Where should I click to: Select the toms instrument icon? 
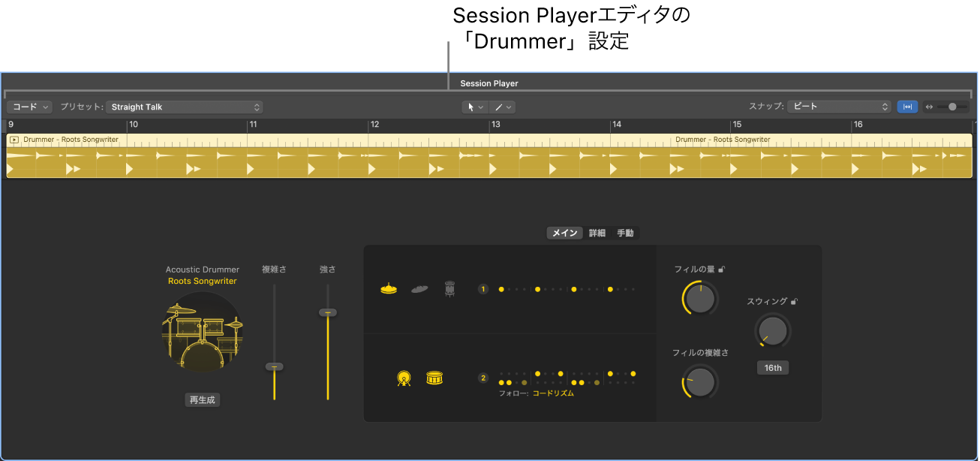click(x=449, y=288)
